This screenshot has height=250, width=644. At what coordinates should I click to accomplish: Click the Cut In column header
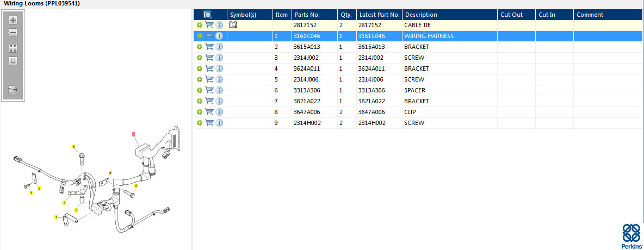point(554,15)
